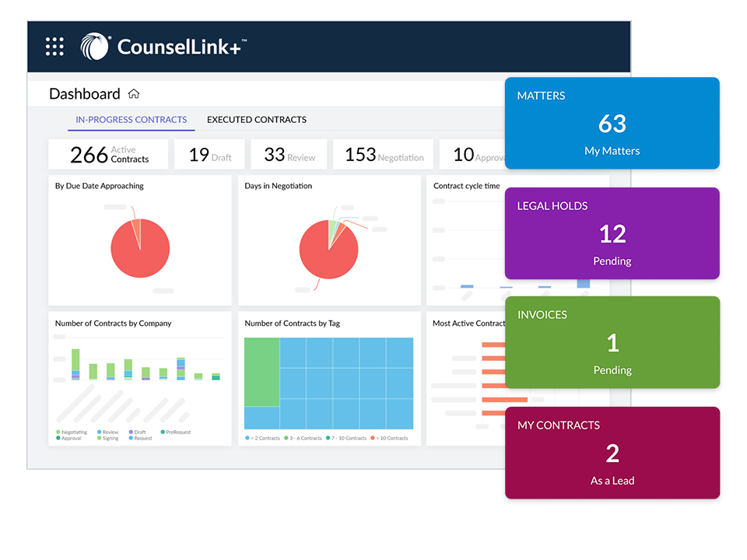Toggle the '> 10 Contracts' legend entry

pos(390,438)
